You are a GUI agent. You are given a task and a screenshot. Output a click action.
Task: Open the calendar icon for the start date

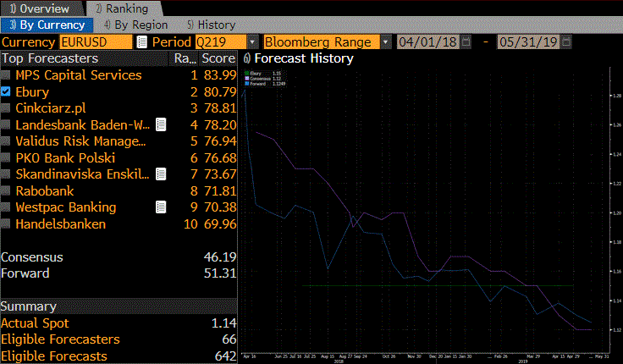[x=466, y=42]
